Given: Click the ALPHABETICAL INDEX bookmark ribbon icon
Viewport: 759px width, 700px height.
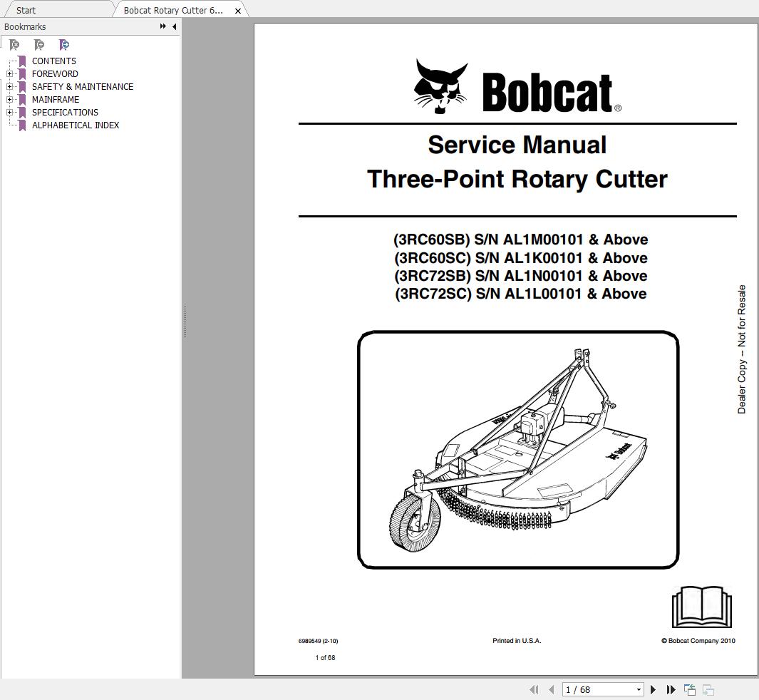Looking at the screenshot, I should 22,125.
